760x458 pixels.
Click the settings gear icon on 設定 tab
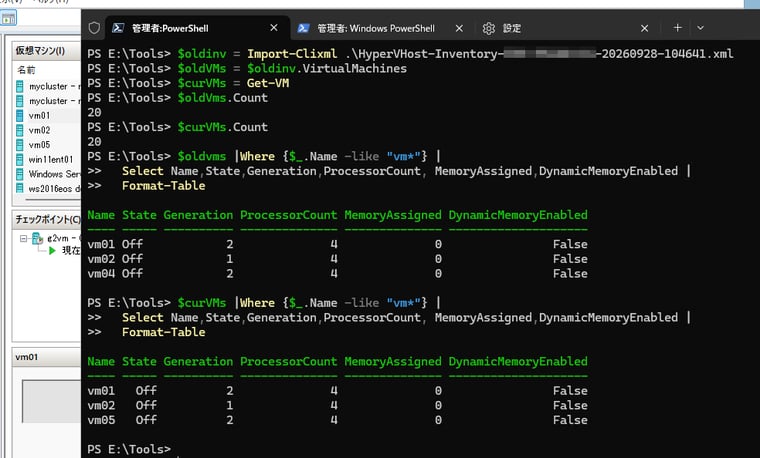[489, 29]
